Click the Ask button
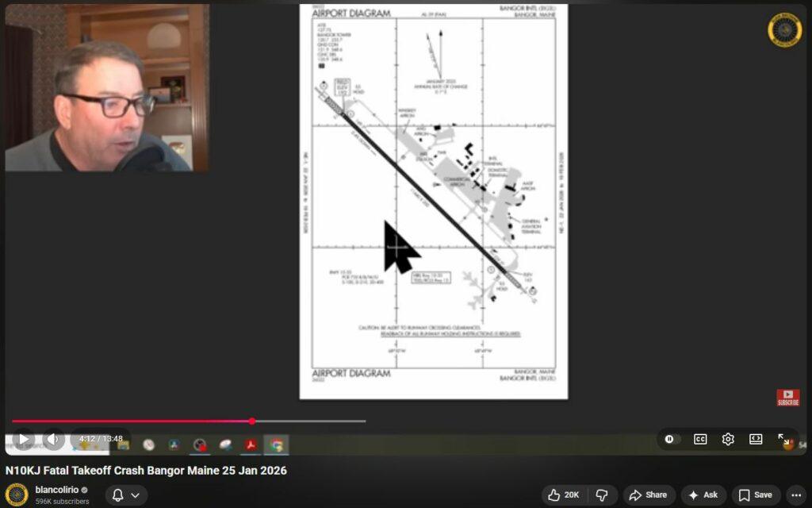The image size is (812, 508). tap(703, 495)
